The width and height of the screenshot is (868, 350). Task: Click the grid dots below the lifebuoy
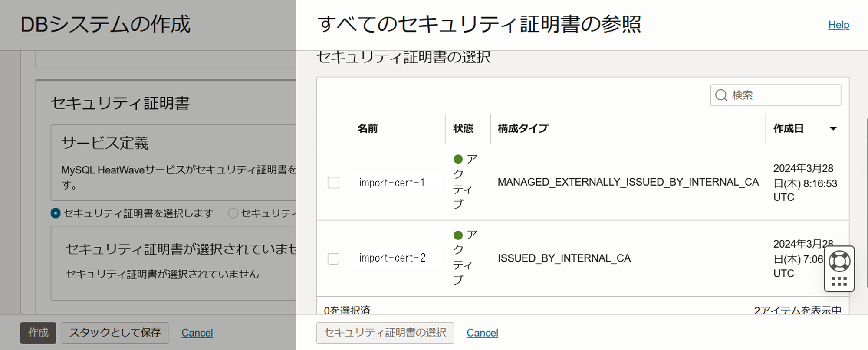coord(839,281)
